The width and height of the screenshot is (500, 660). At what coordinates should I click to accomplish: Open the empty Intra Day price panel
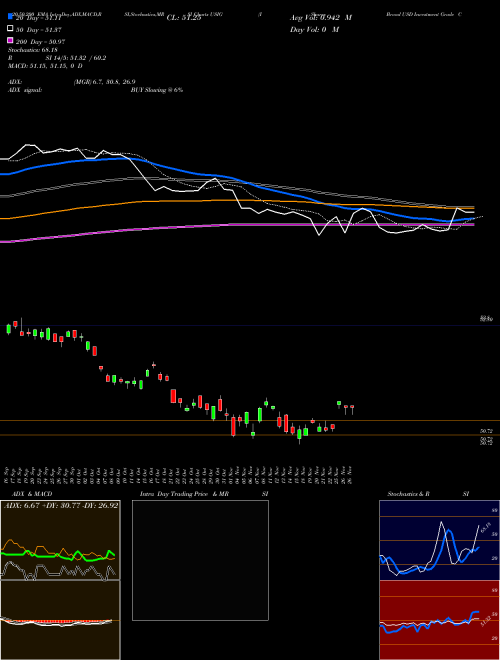pyautogui.click(x=200, y=560)
